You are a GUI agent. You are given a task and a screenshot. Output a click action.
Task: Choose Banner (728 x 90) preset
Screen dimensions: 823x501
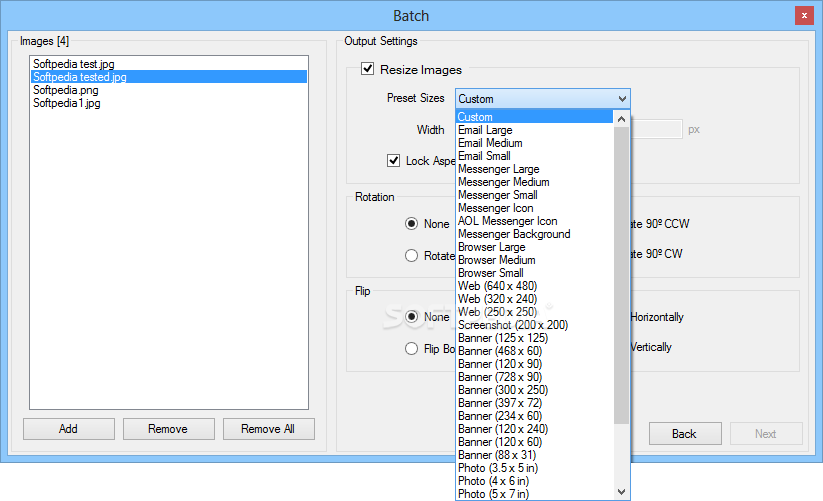tap(534, 377)
